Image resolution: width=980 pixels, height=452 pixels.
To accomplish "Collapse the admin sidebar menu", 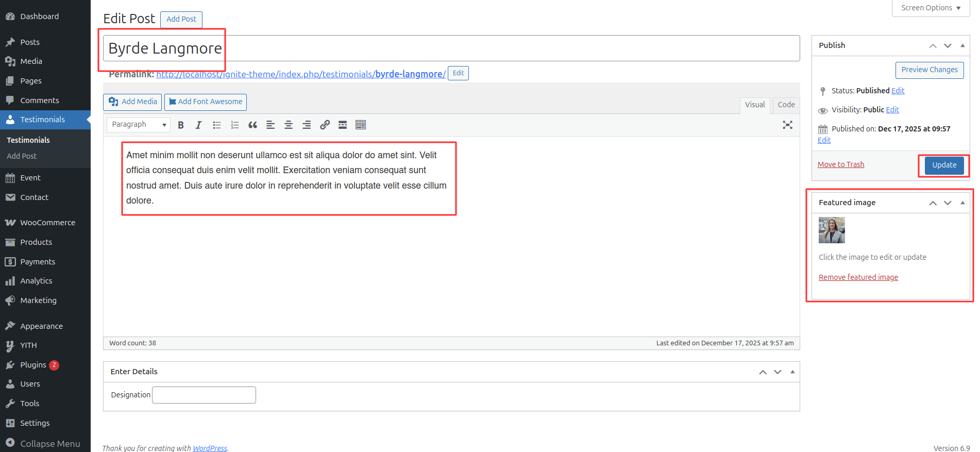I will (45, 444).
